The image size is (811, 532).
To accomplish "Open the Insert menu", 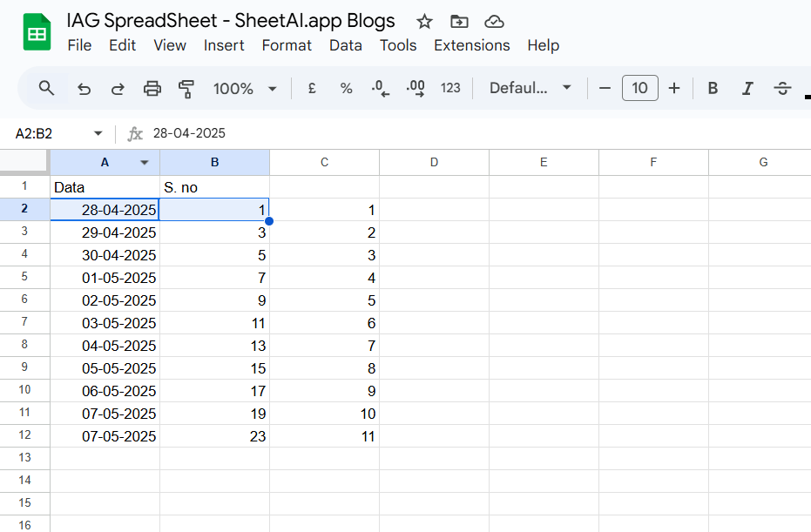I will (224, 45).
